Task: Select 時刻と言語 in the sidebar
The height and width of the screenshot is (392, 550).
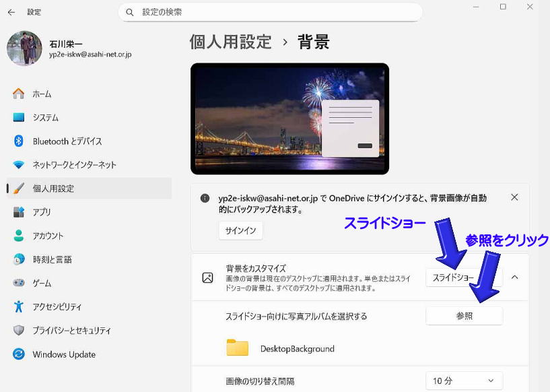Action: coord(53,259)
